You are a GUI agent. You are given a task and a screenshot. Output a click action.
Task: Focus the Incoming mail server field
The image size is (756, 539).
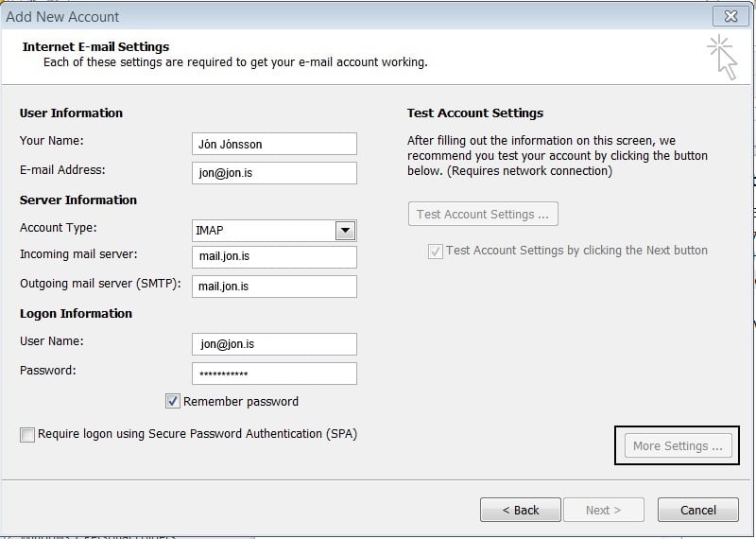274,258
